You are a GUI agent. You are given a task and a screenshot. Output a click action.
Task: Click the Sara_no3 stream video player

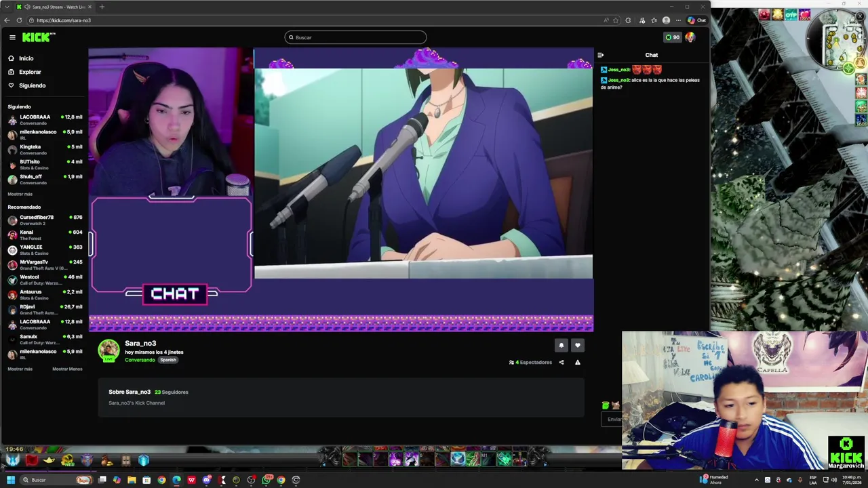pyautogui.click(x=341, y=190)
